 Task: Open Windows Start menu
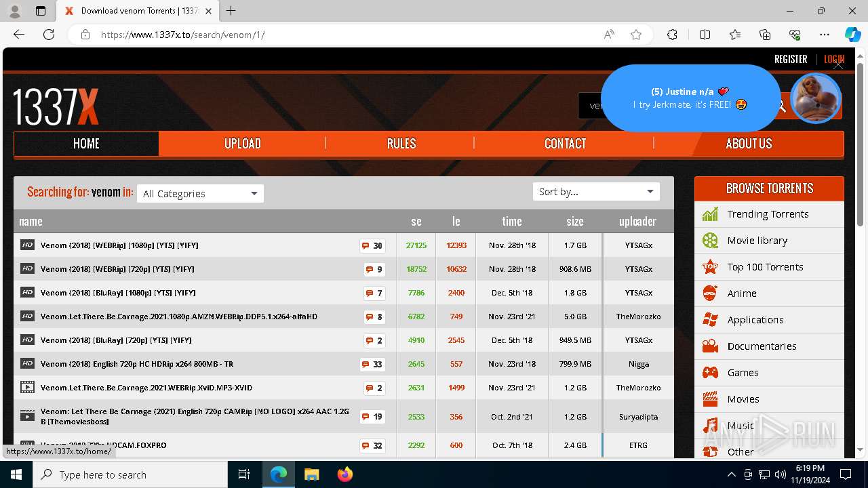[16, 474]
